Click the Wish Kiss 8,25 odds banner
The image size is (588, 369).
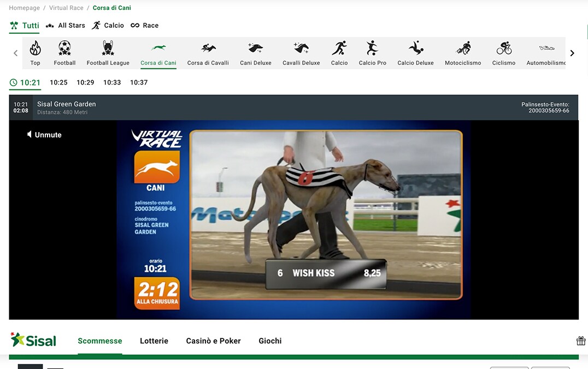(326, 273)
